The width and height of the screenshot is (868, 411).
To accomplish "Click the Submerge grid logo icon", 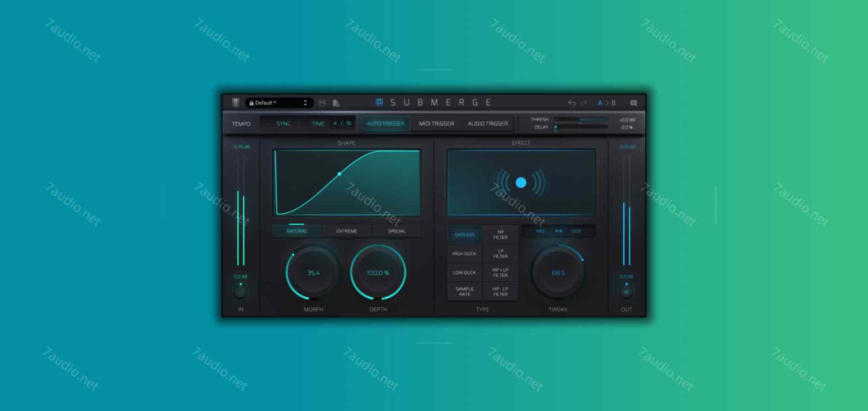I will coord(379,102).
